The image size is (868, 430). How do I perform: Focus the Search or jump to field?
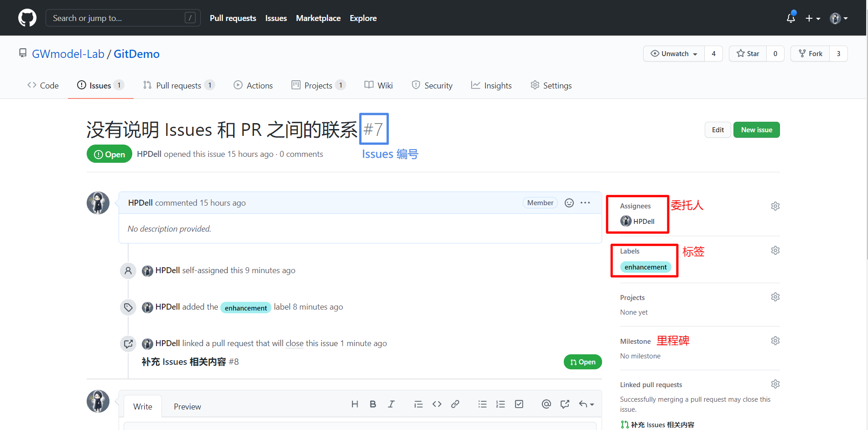pos(123,18)
